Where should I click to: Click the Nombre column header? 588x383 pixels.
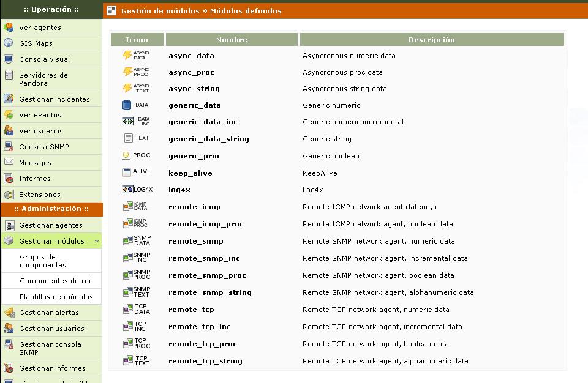coord(232,40)
